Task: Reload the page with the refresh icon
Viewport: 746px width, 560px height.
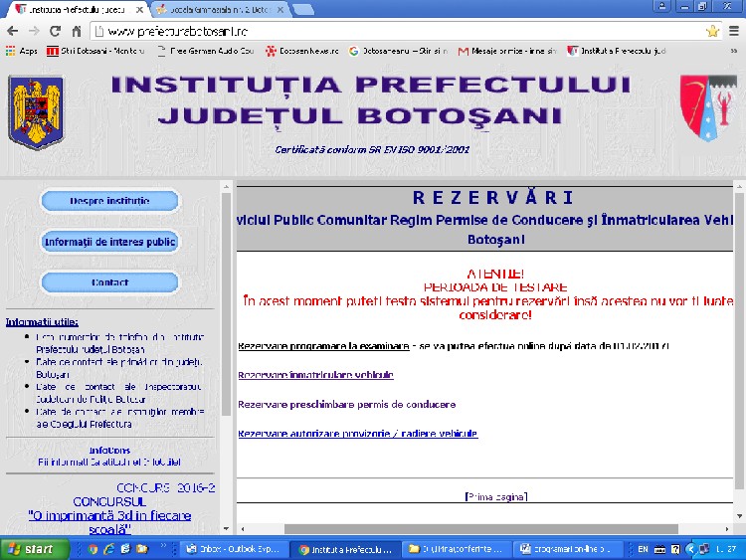Action: tap(55, 31)
